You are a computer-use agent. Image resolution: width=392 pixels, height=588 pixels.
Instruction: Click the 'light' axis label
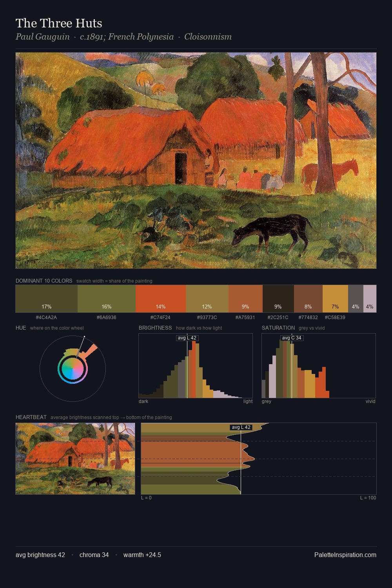pos(248,401)
